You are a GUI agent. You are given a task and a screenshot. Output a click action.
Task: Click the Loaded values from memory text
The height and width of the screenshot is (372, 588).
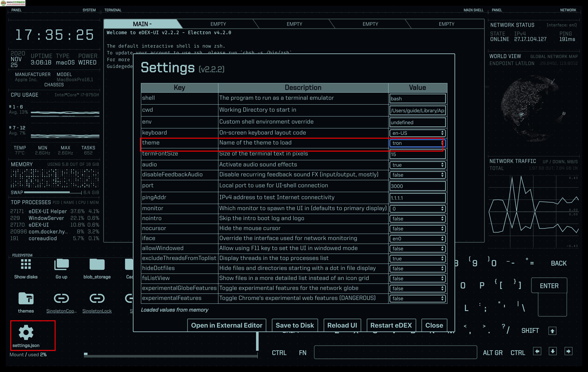[175, 310]
